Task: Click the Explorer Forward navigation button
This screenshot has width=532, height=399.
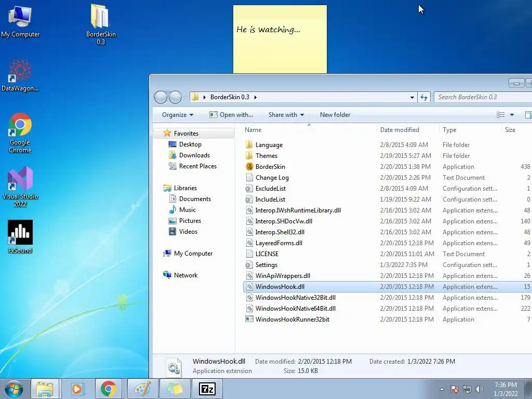Action: tap(175, 97)
